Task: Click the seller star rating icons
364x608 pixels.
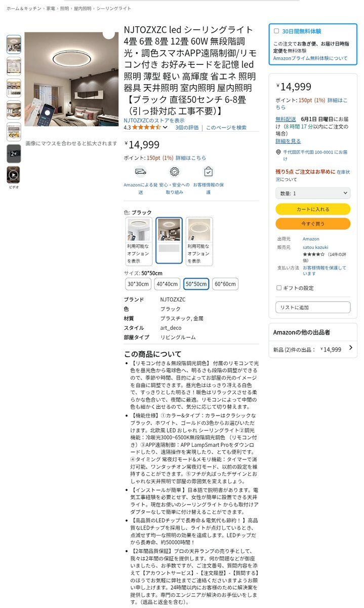Action: point(313,254)
